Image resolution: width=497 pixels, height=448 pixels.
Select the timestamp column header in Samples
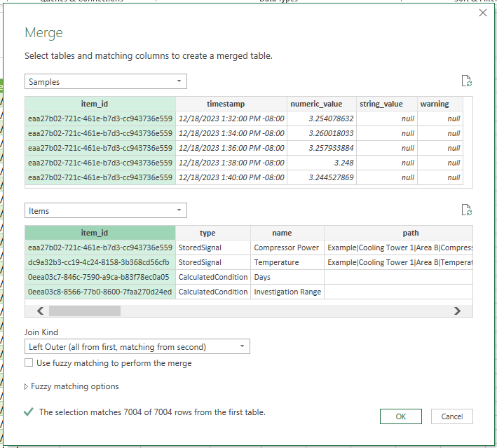coord(231,104)
